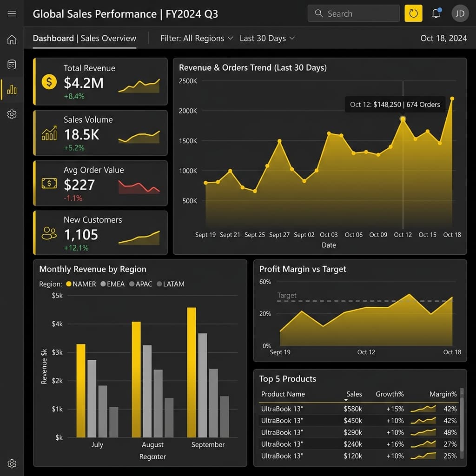
Task: Click the Sales Volume growth chart icon
Action: tap(49, 133)
